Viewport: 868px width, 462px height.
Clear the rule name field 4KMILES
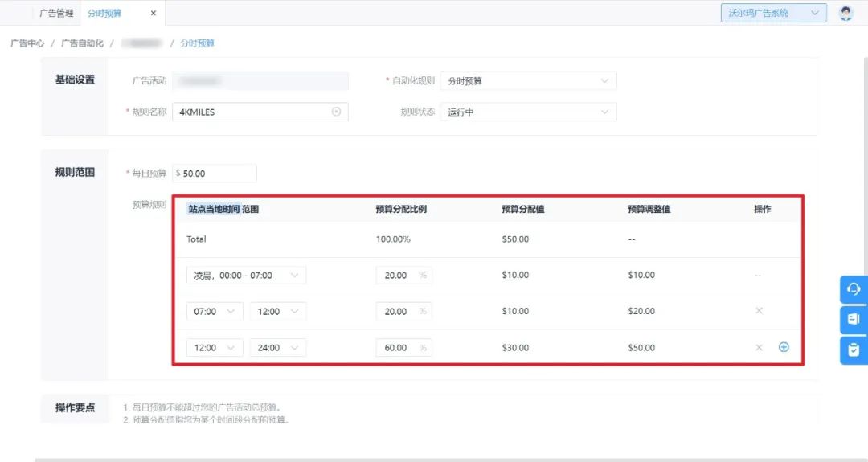pos(336,112)
